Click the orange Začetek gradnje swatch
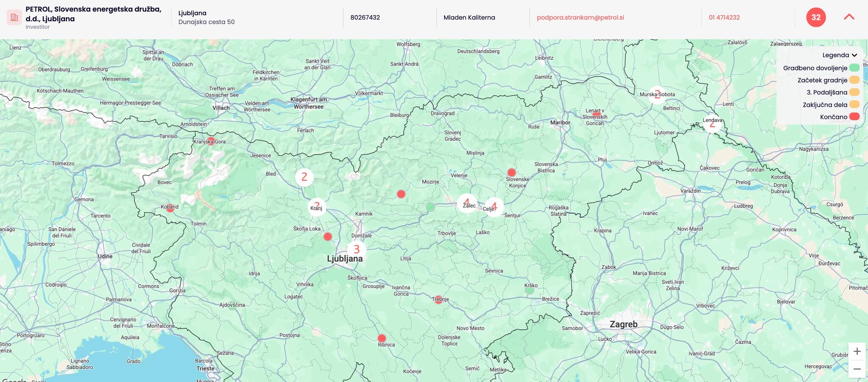Screen dimensions: 868x382 tap(854, 80)
